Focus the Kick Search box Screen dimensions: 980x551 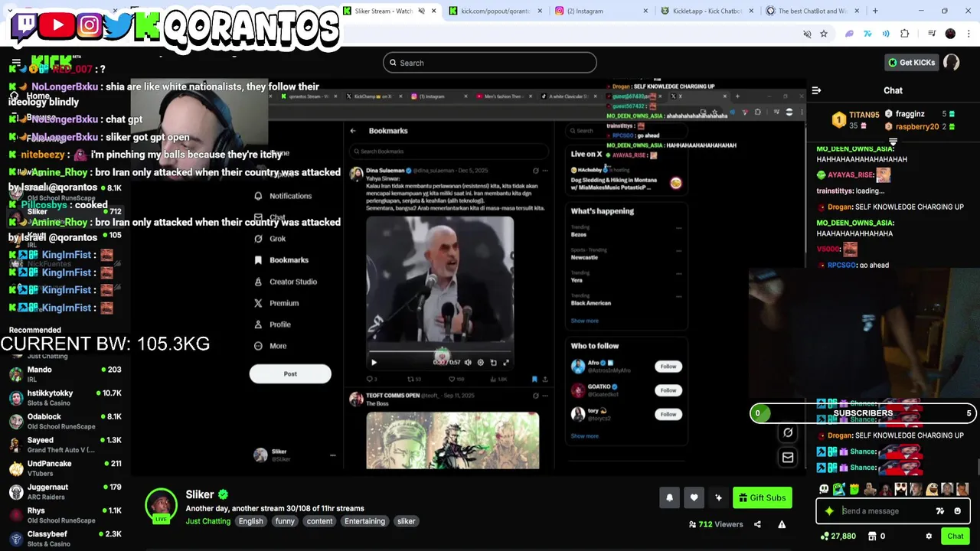click(x=490, y=63)
